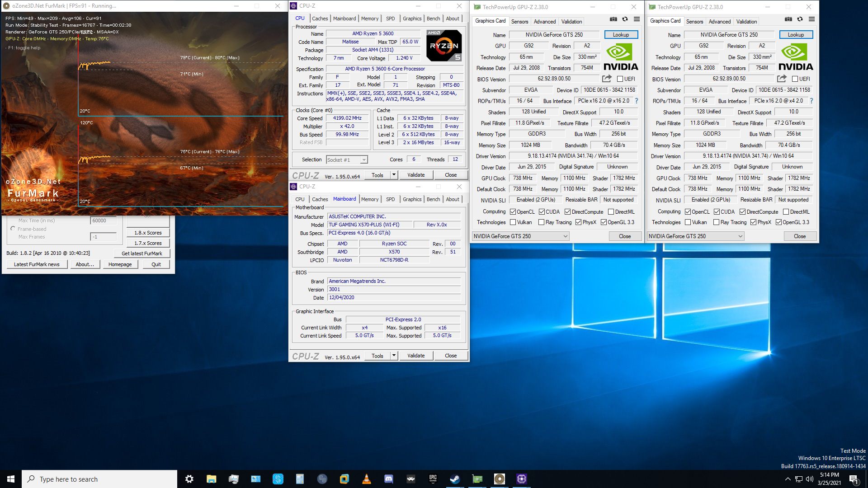Click the taskbar search box
This screenshot has width=868, height=488.
pos(99,479)
